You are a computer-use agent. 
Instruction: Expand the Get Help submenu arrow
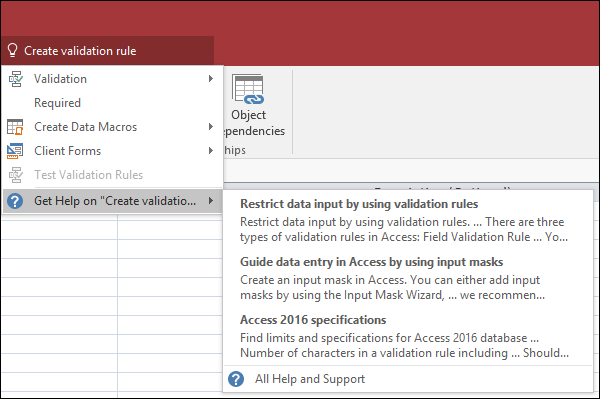click(x=210, y=200)
